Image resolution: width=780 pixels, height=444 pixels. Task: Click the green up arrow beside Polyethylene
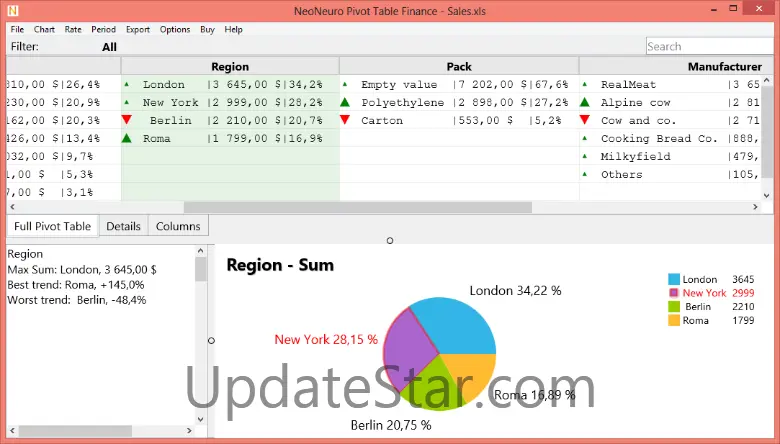pyautogui.click(x=345, y=102)
